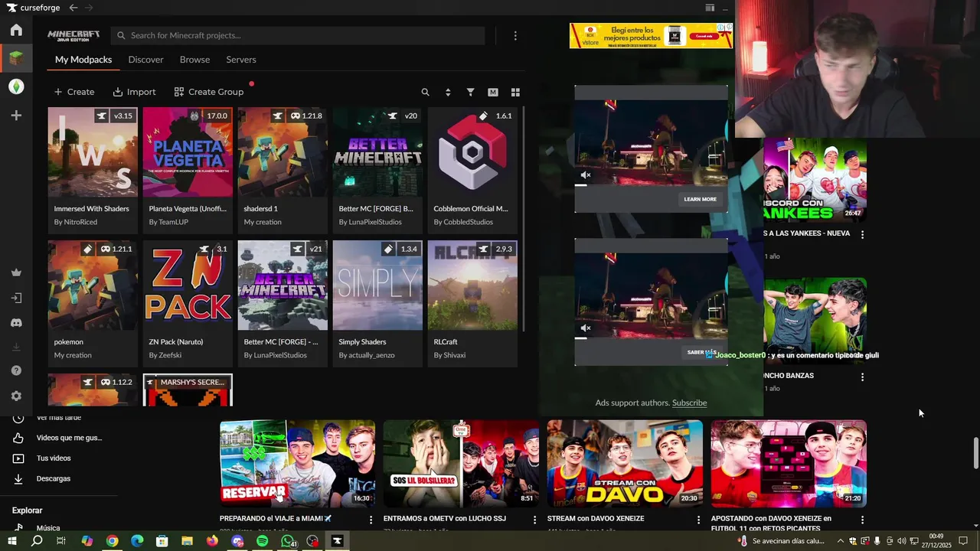Image resolution: width=980 pixels, height=551 pixels.
Task: Open Better MC [FORGE] v21 modpack
Action: [x=283, y=303]
